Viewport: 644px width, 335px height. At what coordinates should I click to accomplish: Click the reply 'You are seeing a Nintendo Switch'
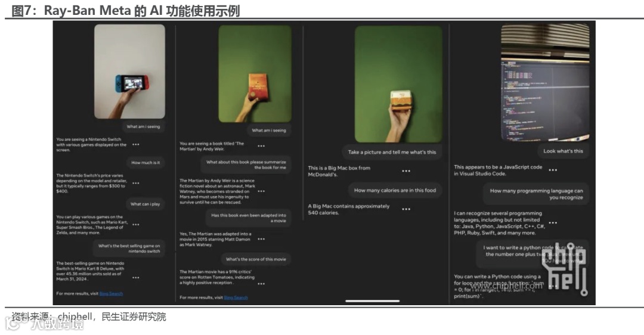(x=91, y=144)
